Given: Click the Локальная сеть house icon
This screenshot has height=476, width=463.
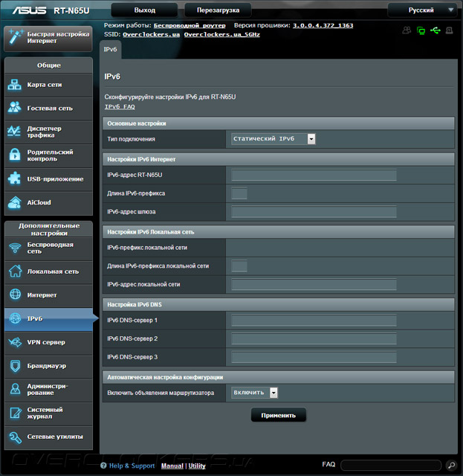Looking at the screenshot, I should click(15, 271).
